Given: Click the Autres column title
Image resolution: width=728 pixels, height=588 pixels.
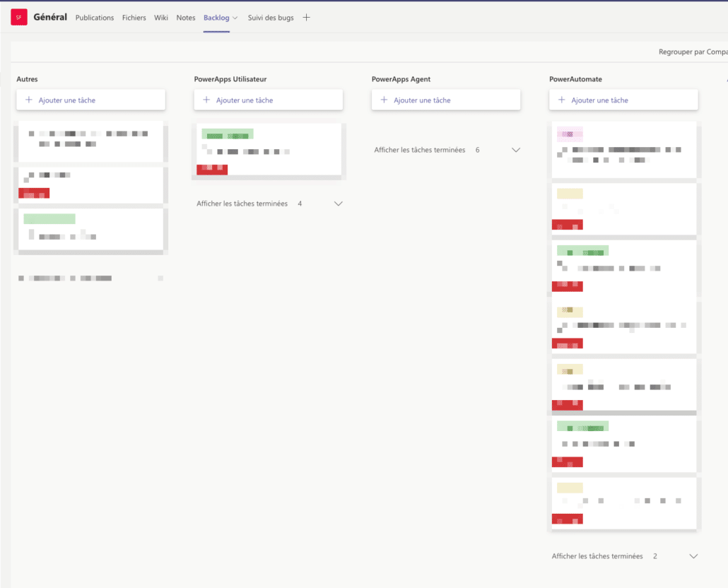Looking at the screenshot, I should coord(28,79).
